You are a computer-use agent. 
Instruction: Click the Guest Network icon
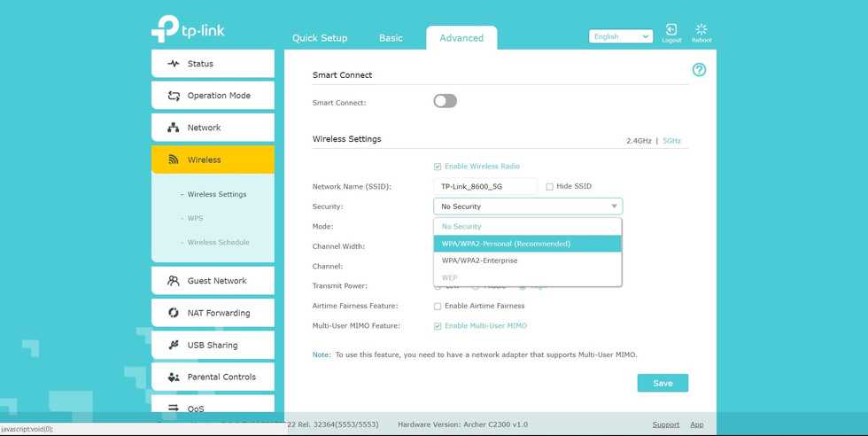click(x=174, y=281)
